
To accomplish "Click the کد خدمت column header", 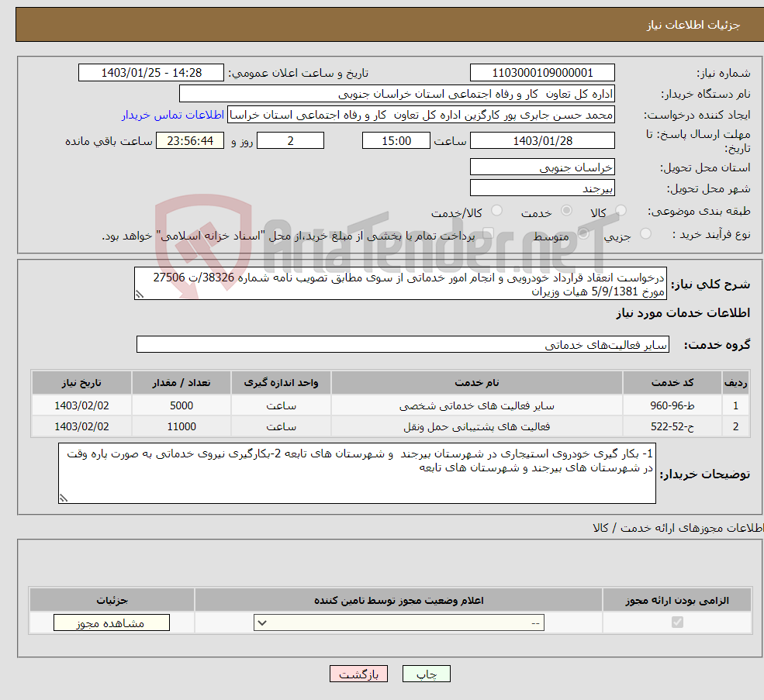I will pos(672,383).
